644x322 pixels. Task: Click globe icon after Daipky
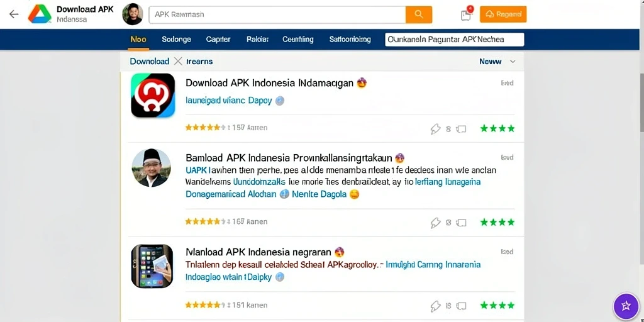click(280, 277)
